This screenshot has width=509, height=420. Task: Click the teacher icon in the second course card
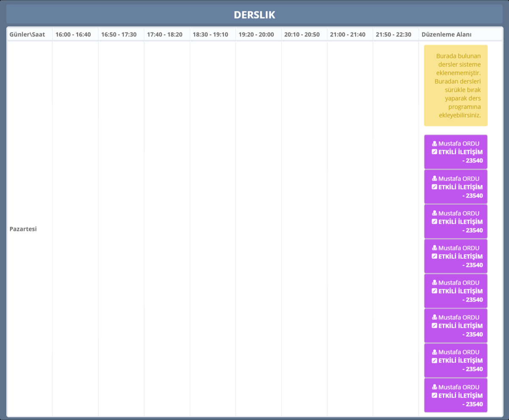[x=434, y=178]
